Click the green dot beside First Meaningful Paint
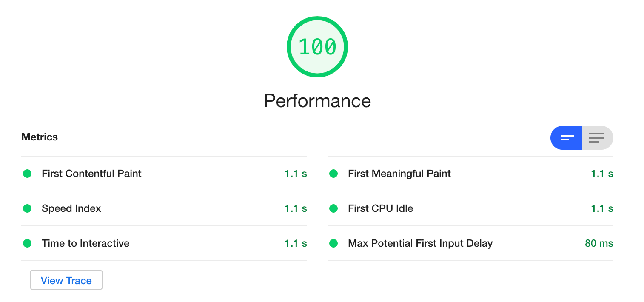Viewport: 644px width, 302px height. pyautogui.click(x=333, y=174)
